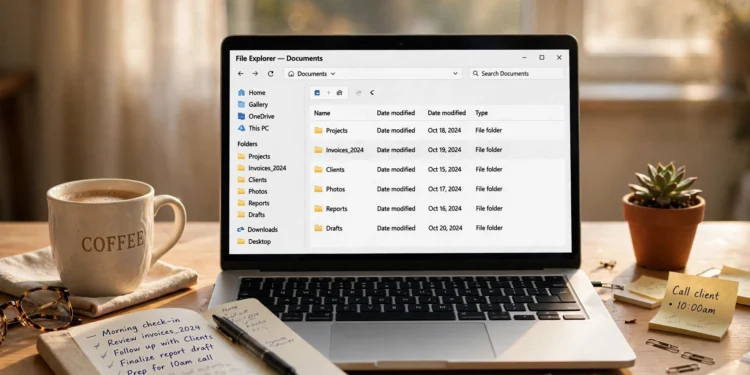
Task: Click the location icon before Documents in address bar
Action: 291,74
